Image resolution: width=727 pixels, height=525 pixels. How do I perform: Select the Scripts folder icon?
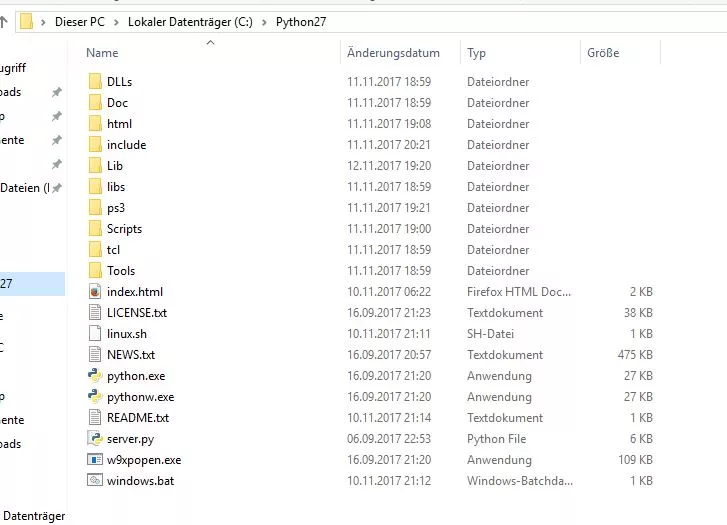coord(95,229)
